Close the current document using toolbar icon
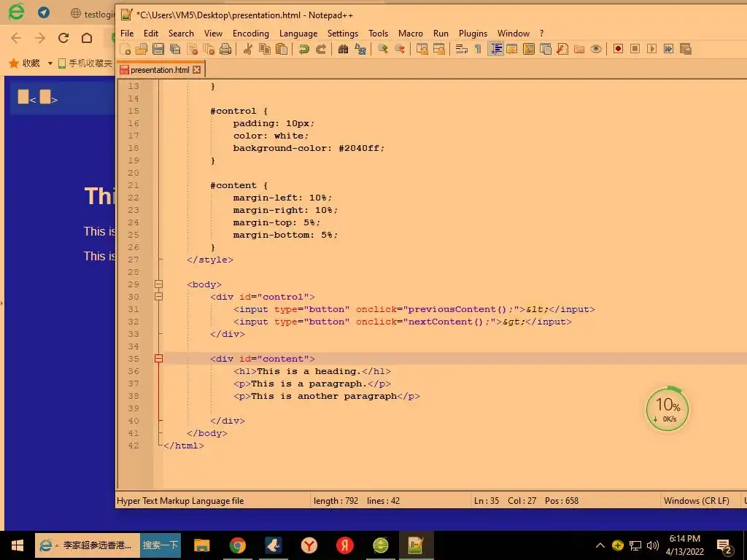 click(192, 49)
